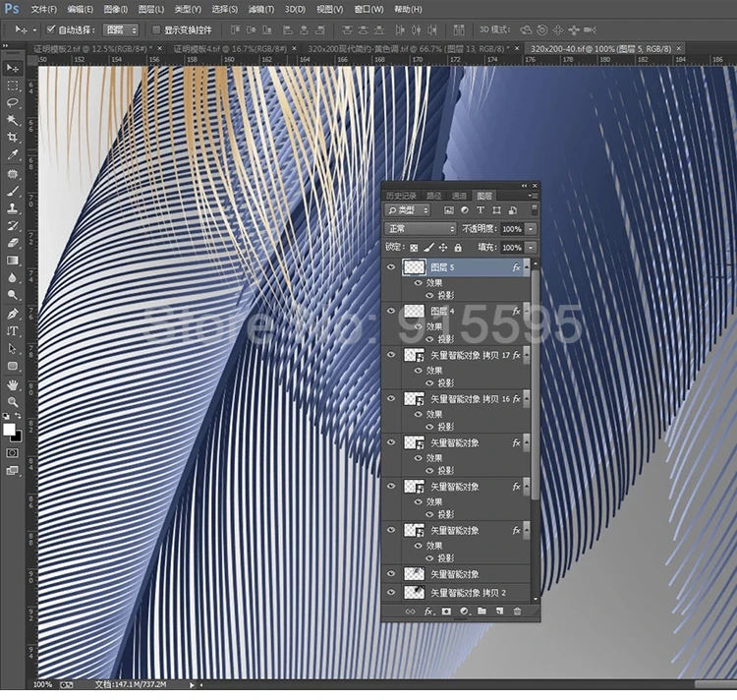Switch to the 历史记录 panel tab
Screen dimensions: 737x700
click(x=401, y=196)
